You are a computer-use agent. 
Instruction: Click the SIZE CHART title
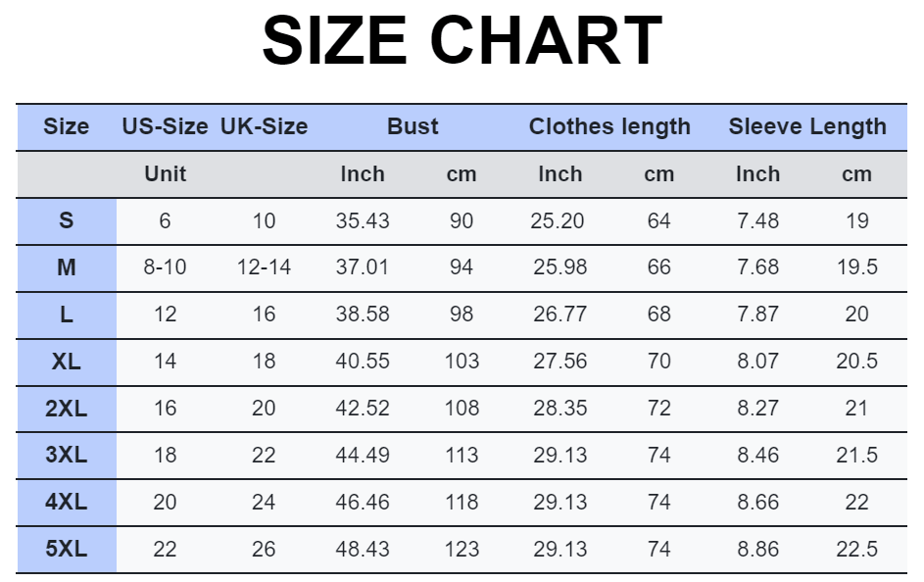[x=462, y=40]
